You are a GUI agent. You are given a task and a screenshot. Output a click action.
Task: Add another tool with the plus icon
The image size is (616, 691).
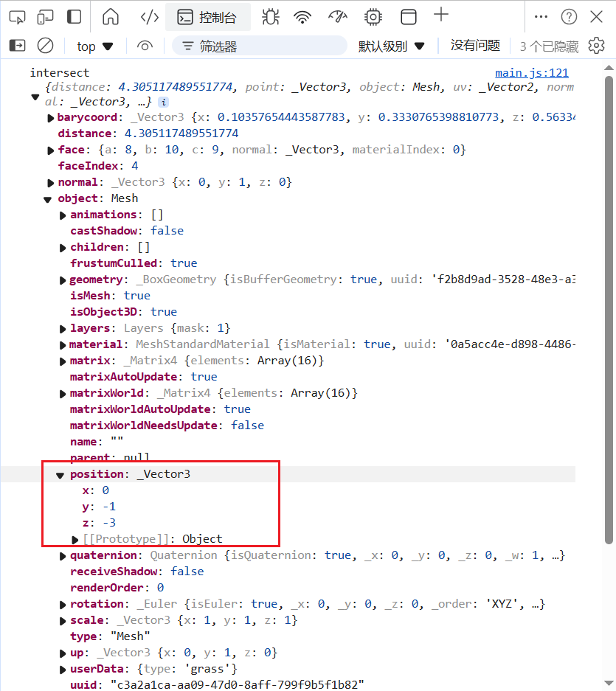[x=441, y=15]
